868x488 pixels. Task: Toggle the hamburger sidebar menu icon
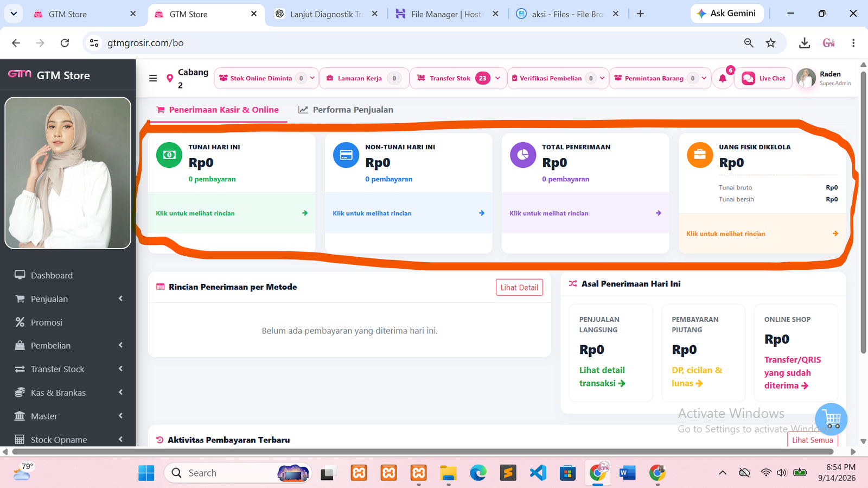click(153, 78)
